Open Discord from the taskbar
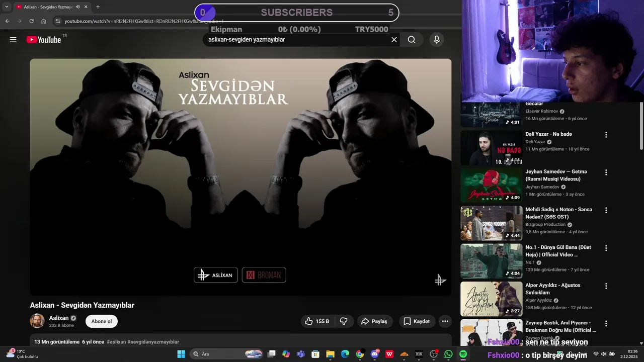This screenshot has width=644, height=362. click(x=374, y=354)
